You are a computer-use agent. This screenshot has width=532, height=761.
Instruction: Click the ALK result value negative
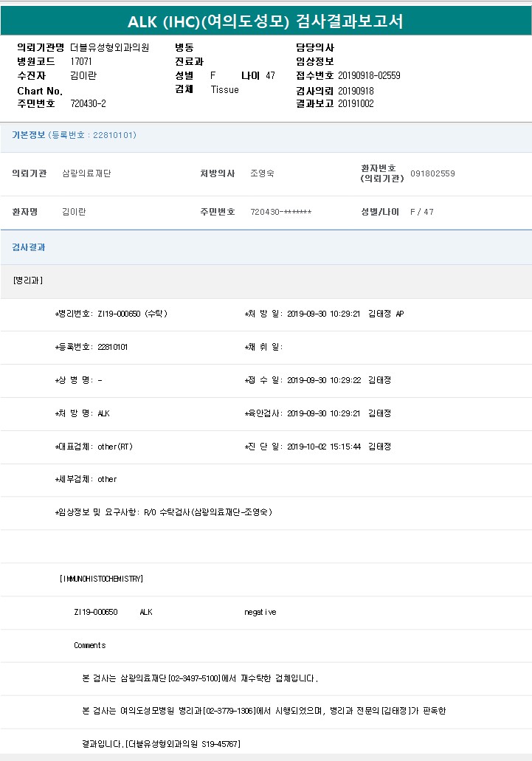click(260, 612)
